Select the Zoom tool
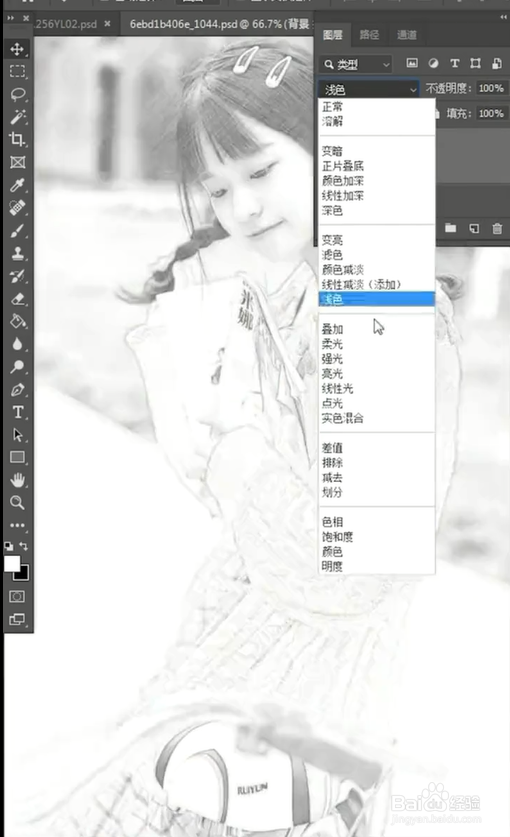510x837 pixels. (x=17, y=502)
